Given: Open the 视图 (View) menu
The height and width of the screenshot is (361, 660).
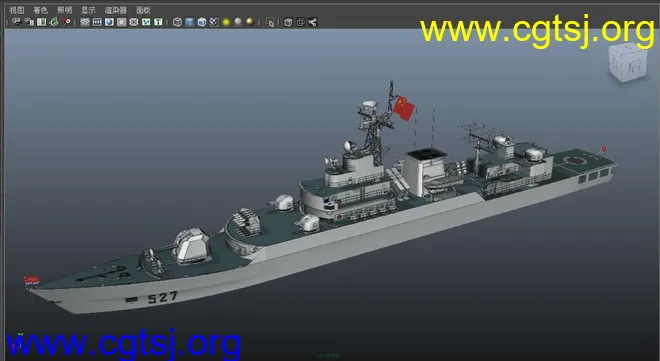Looking at the screenshot, I should [17, 10].
